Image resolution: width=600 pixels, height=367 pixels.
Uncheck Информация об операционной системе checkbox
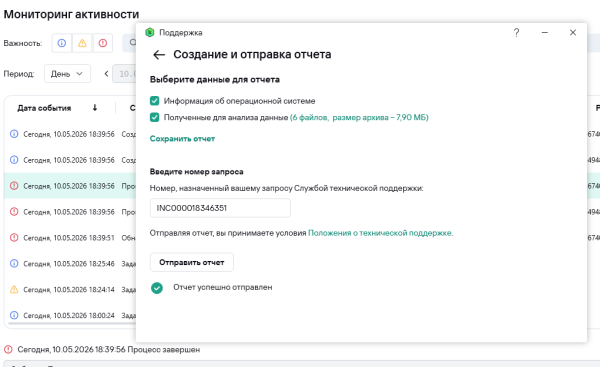(155, 101)
